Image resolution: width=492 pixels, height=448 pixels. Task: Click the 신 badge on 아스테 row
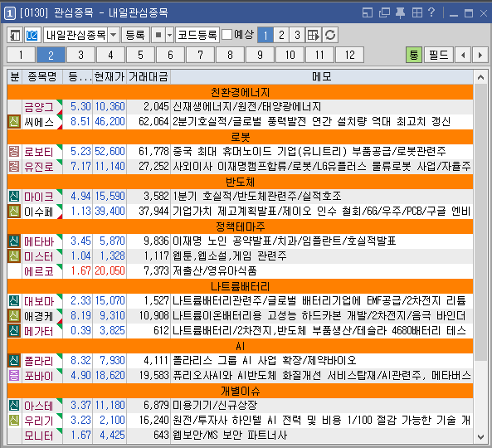click(x=14, y=406)
